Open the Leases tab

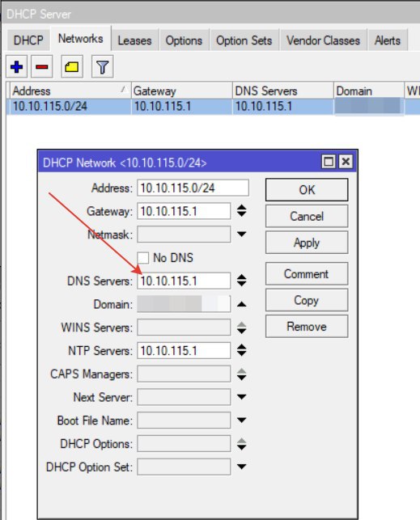134,40
